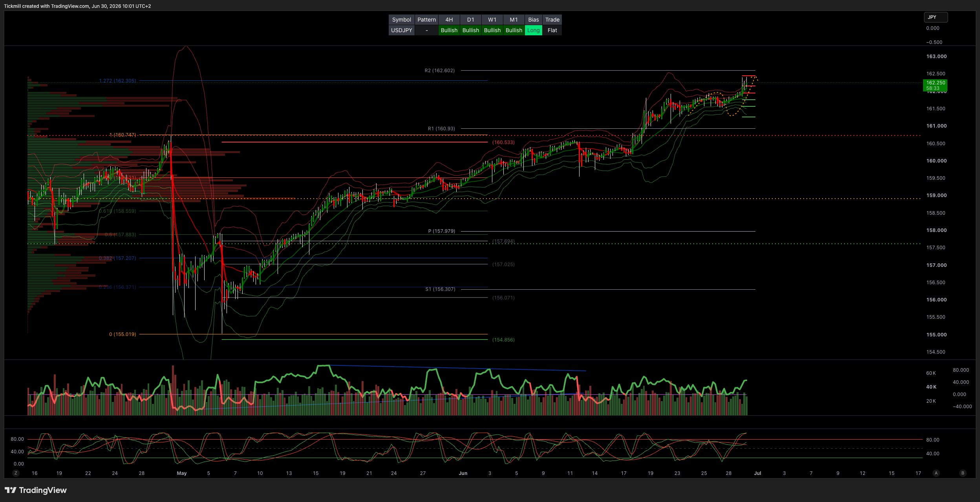The image size is (980, 502).
Task: Click the 1 (160.747) Fibonacci label
Action: (123, 135)
